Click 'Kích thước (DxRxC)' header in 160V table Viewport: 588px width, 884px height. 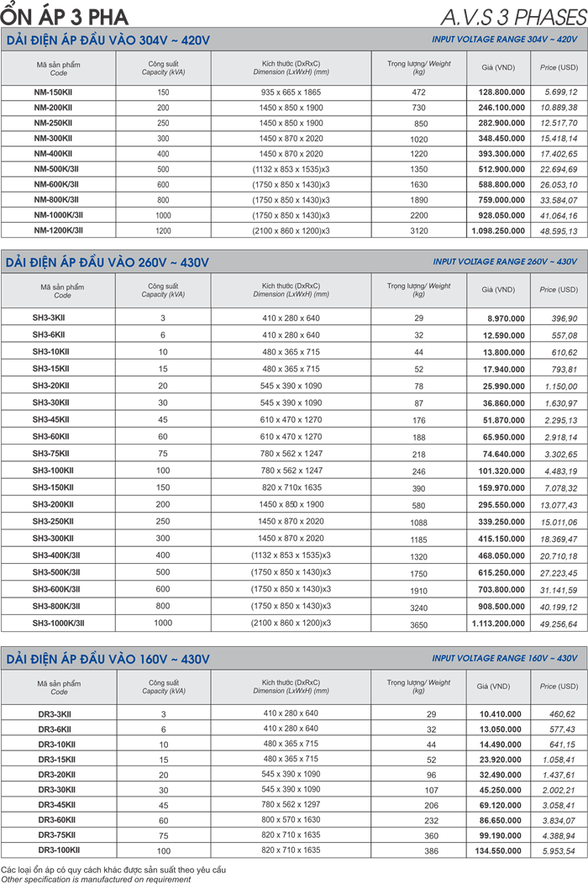click(x=291, y=687)
